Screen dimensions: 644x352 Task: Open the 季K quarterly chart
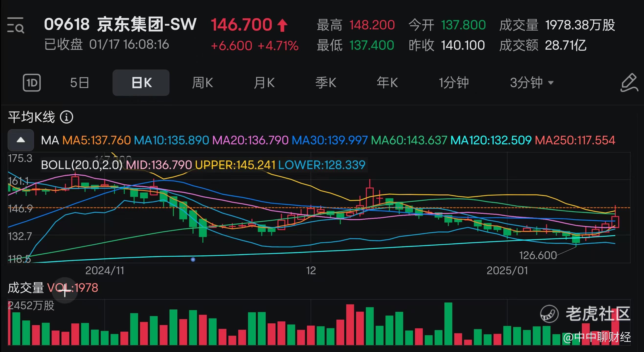pos(326,83)
